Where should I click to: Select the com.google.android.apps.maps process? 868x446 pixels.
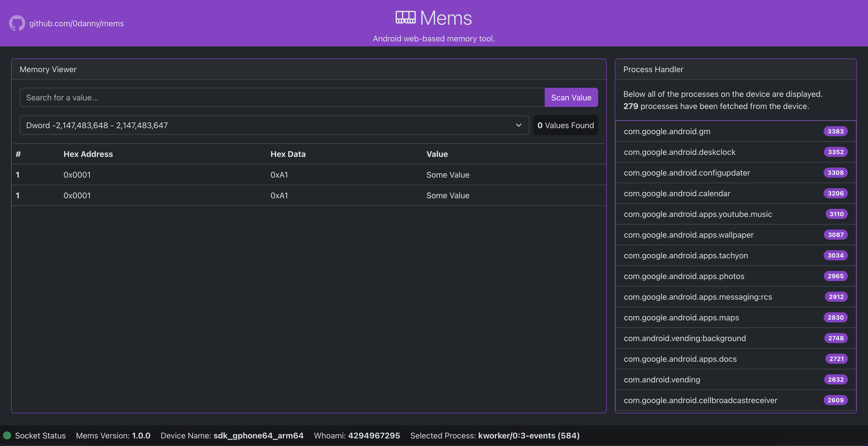[708, 317]
